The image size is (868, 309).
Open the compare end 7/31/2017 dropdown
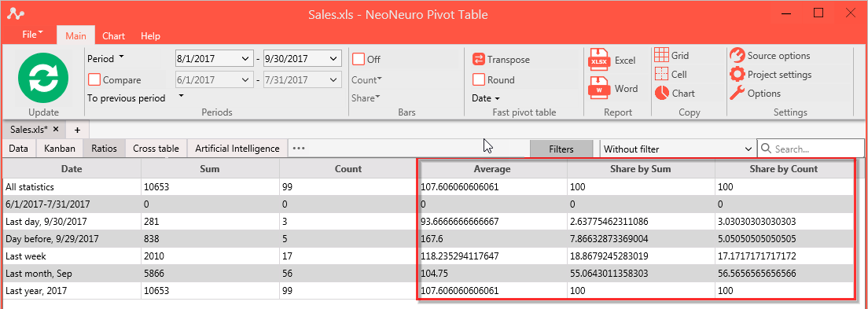pos(333,79)
